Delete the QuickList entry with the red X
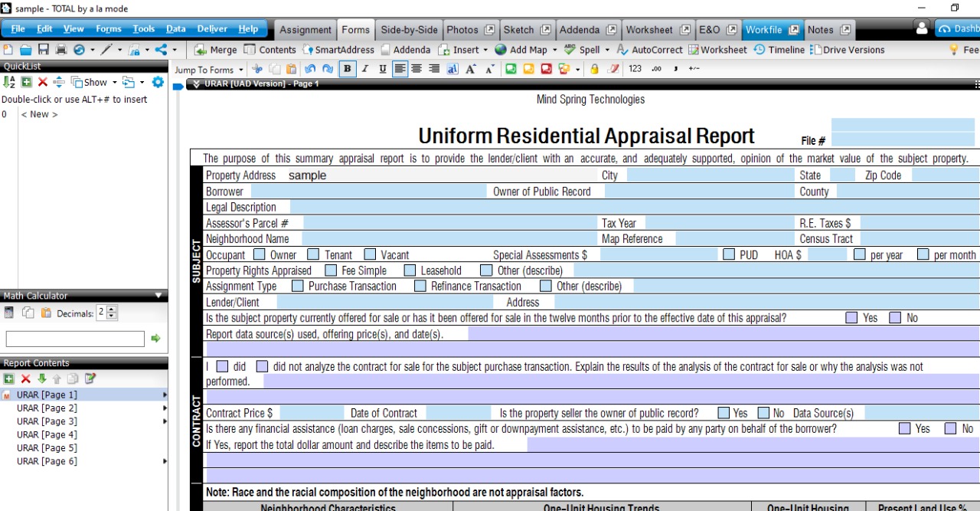 tap(43, 82)
